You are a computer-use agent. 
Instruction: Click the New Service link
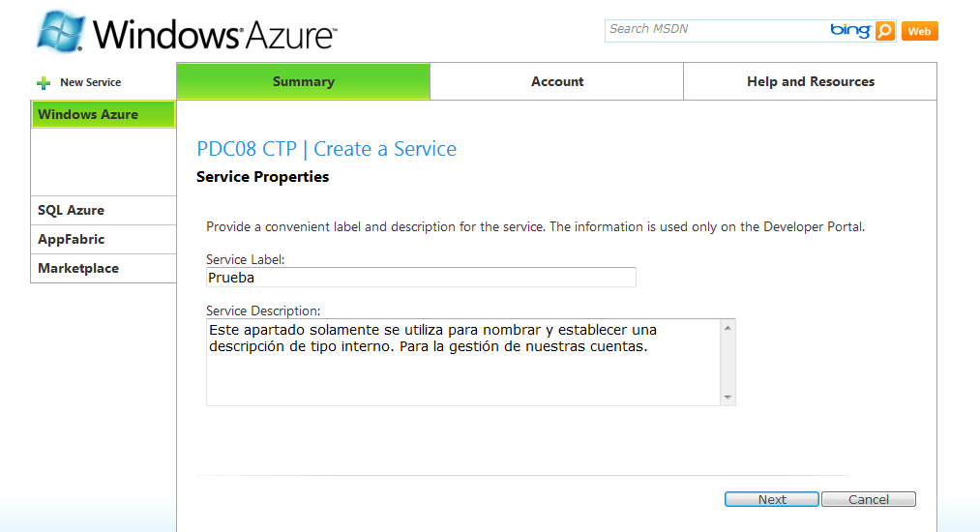coord(91,82)
